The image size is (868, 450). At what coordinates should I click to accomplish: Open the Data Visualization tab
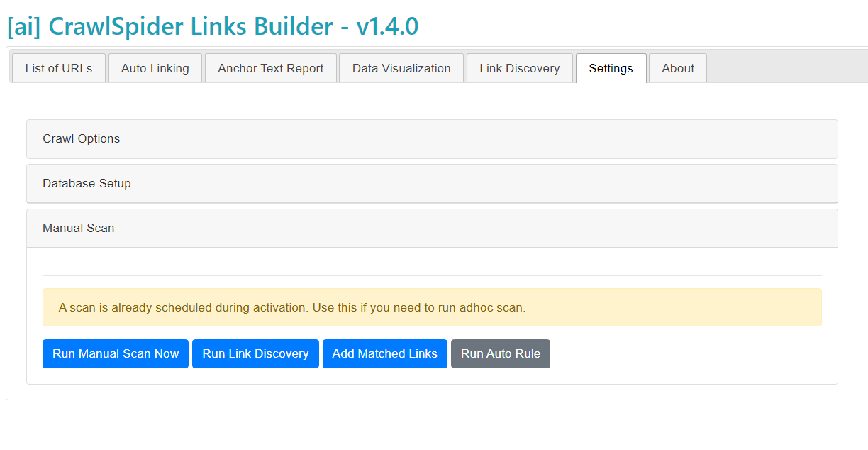[x=401, y=68]
